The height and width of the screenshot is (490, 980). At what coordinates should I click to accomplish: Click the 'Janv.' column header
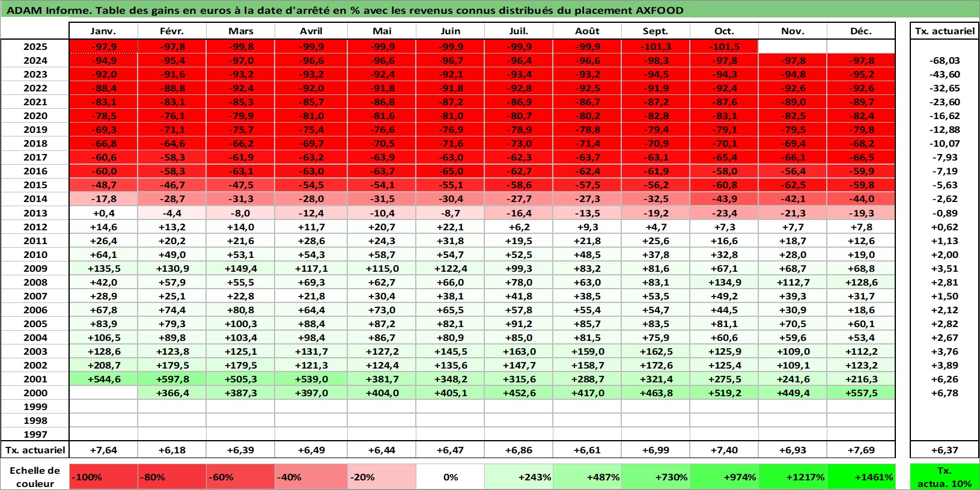(103, 31)
